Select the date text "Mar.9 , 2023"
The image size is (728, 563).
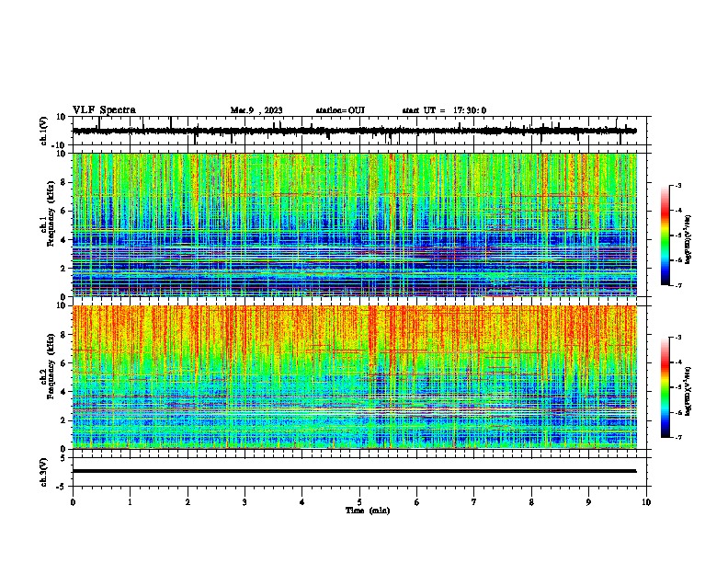tap(256, 110)
